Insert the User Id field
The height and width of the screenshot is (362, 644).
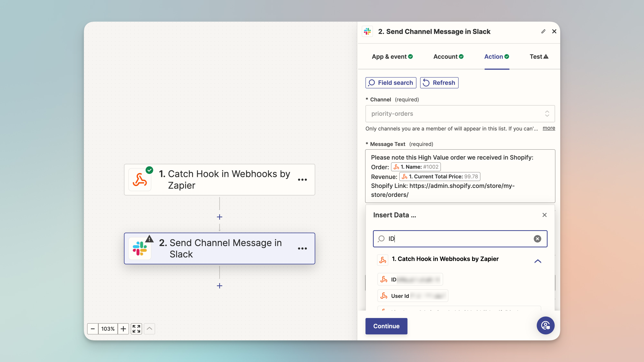pyautogui.click(x=413, y=296)
